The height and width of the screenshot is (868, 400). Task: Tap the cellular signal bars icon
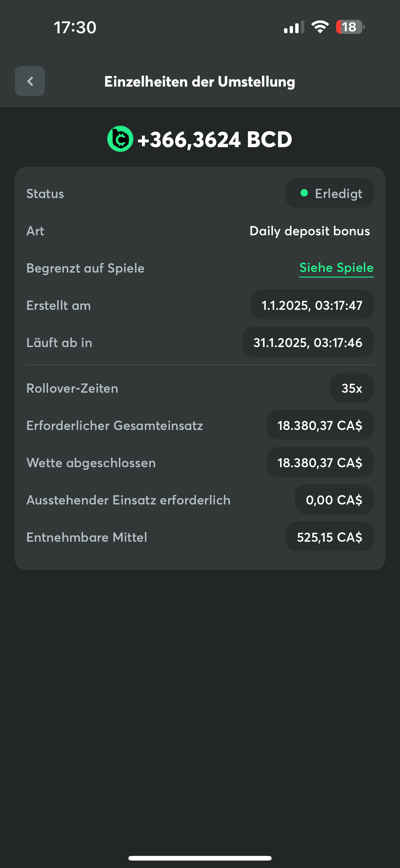[x=294, y=27]
